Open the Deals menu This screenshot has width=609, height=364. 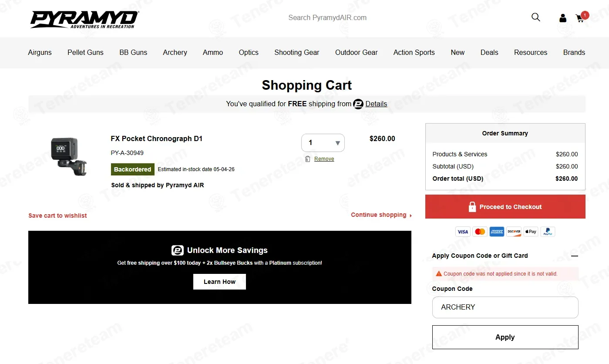tap(489, 52)
